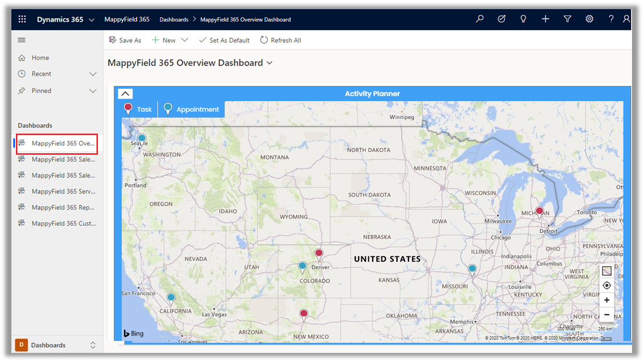Click the search magnifier icon
644x362 pixels.
(480, 19)
